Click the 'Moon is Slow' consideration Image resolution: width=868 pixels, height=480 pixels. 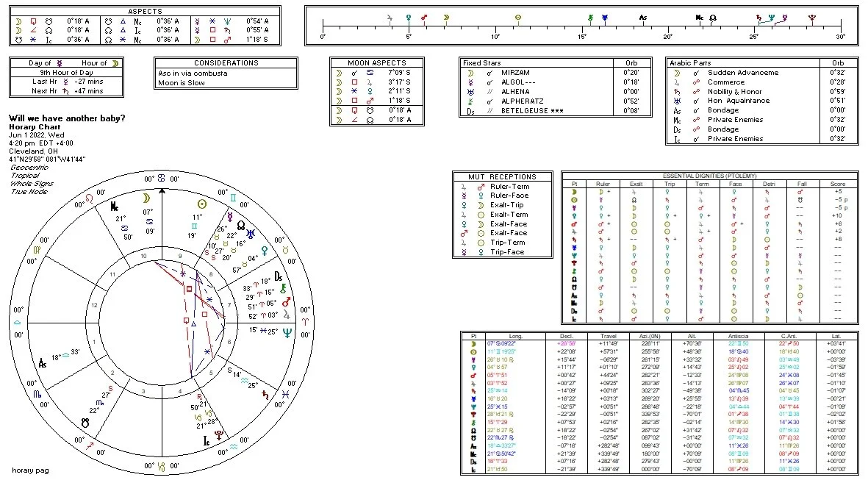pyautogui.click(x=181, y=83)
